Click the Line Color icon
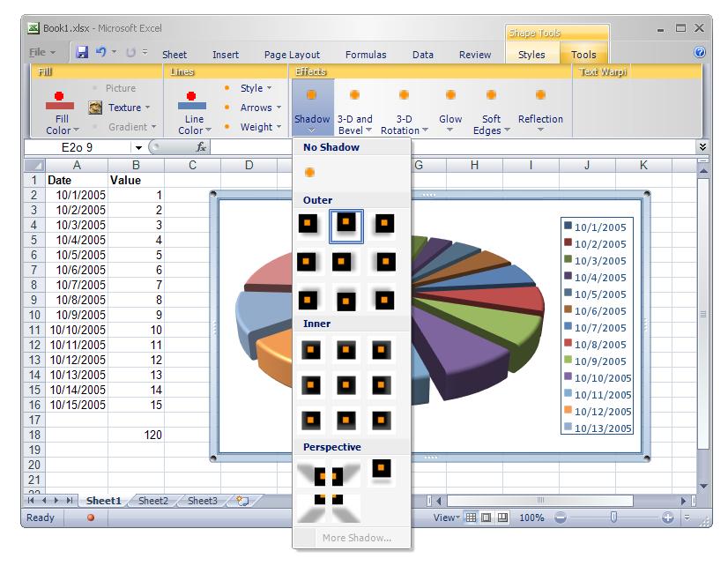This screenshot has height=566, width=728. (192, 101)
